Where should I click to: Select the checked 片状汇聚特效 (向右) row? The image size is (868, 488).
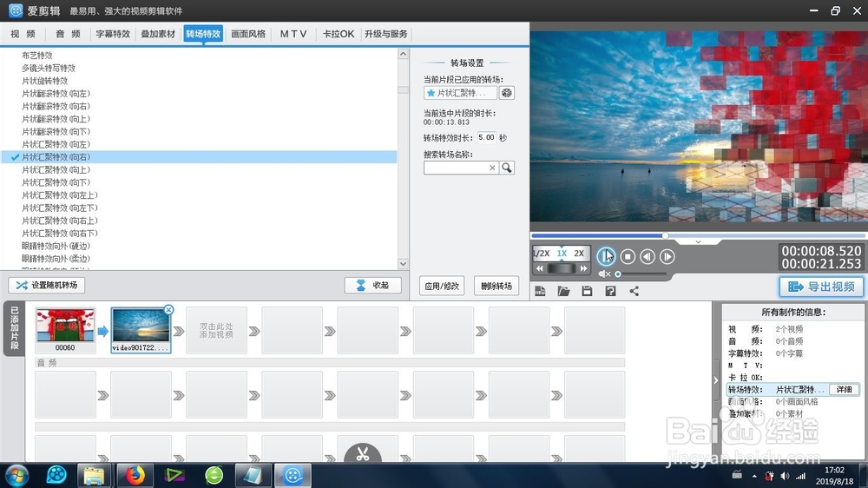200,157
